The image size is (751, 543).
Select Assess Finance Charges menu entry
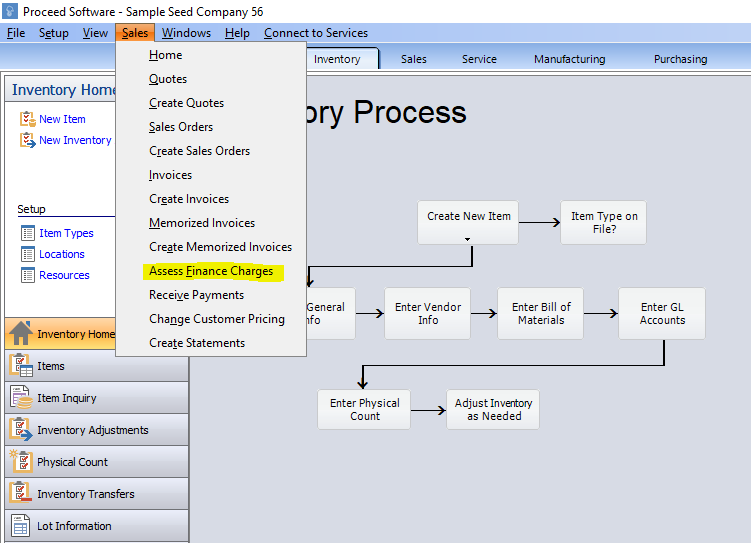pos(211,271)
